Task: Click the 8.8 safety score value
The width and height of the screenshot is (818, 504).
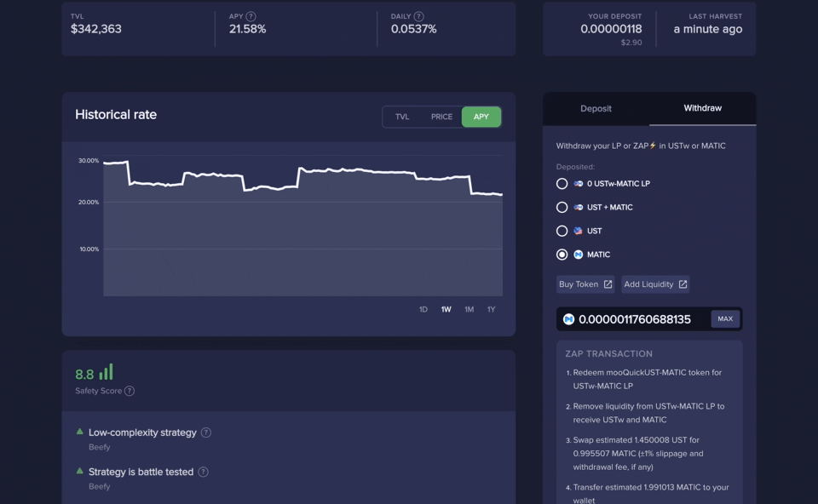Action: [84, 375]
